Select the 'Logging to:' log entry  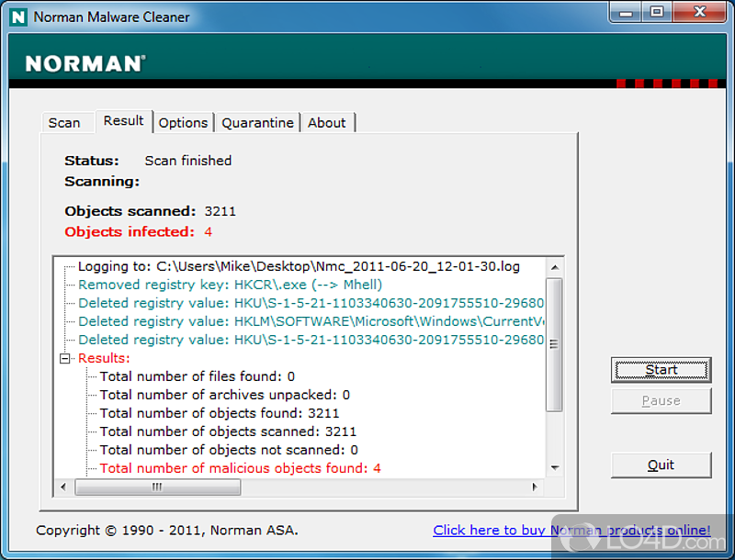[299, 266]
